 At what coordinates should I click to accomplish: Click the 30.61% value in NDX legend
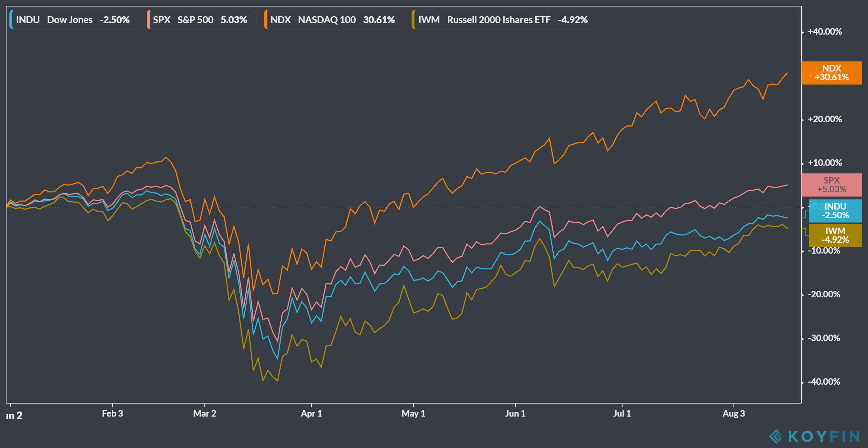(379, 20)
